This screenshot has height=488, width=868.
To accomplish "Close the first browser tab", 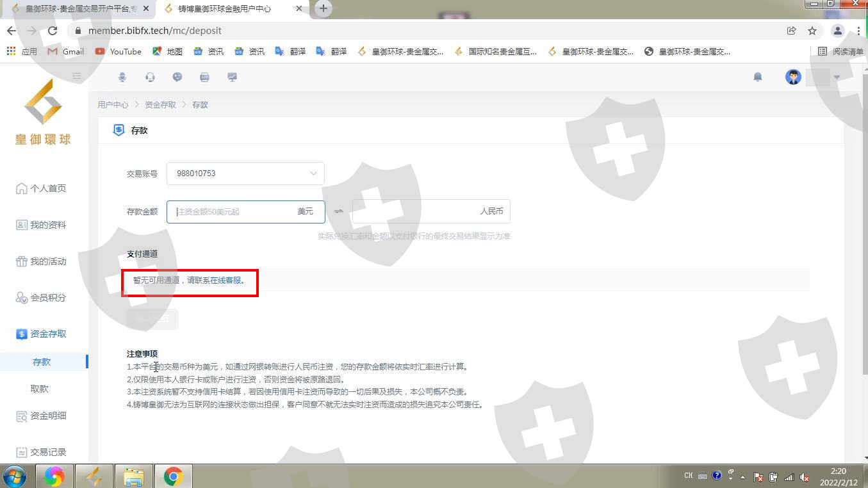I will click(x=146, y=9).
